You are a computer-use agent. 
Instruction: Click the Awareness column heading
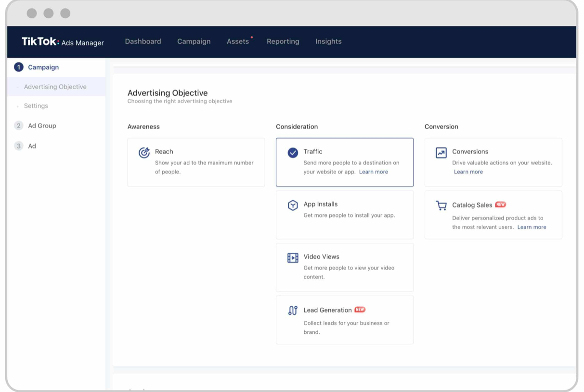click(143, 127)
